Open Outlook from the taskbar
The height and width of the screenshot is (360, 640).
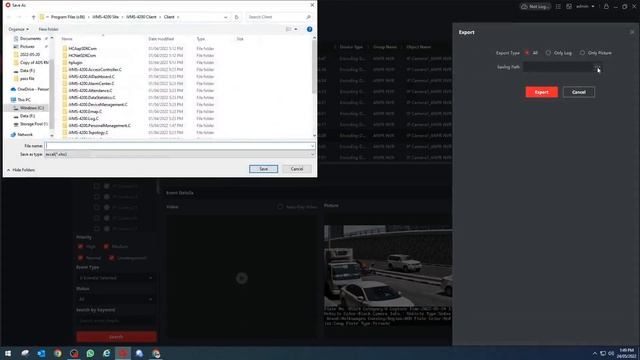(x=41, y=353)
